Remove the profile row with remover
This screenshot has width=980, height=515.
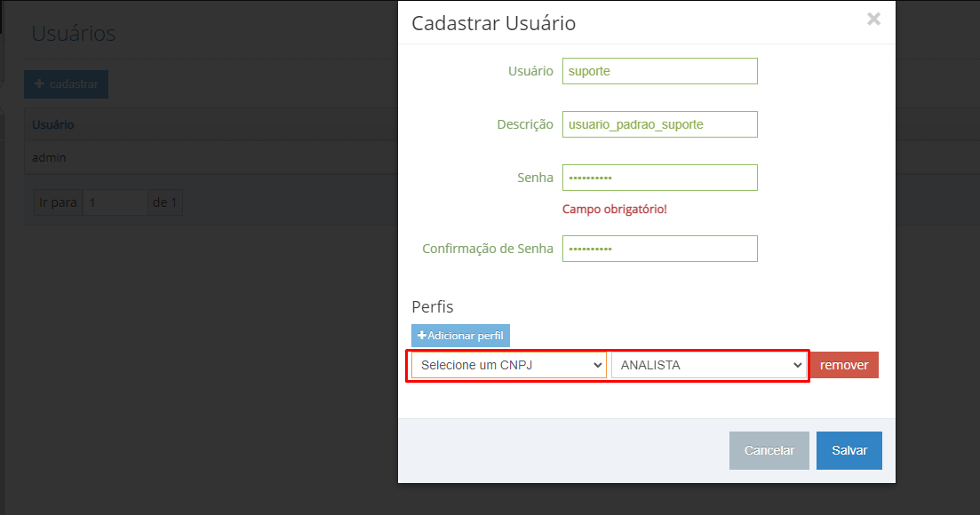844,365
